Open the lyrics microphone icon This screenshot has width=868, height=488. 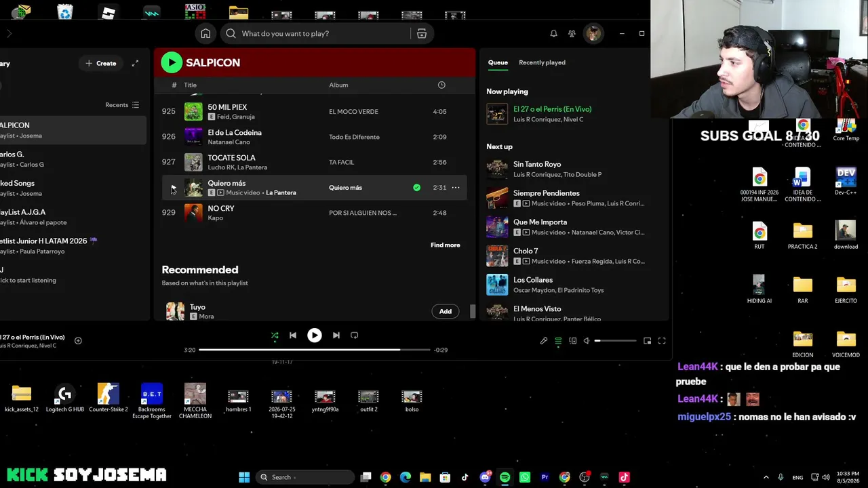tap(544, 341)
